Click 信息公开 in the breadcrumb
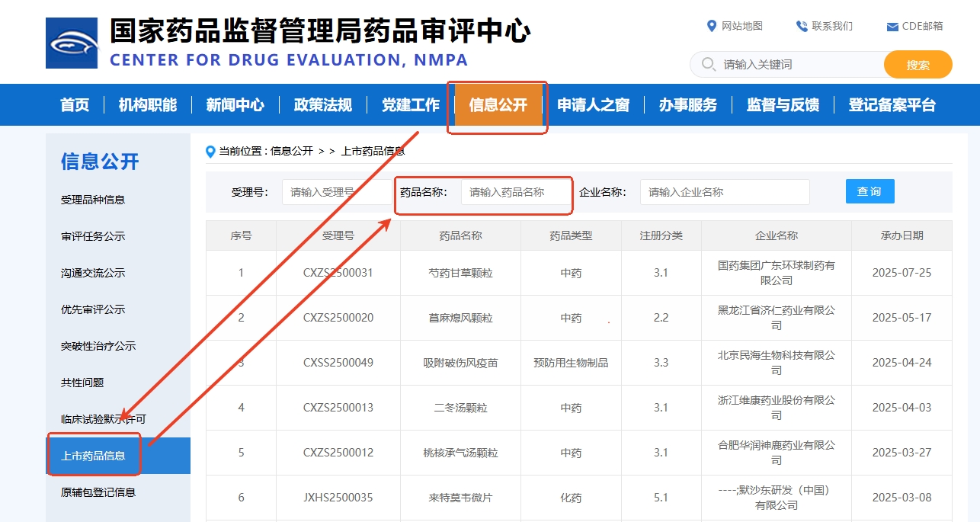Viewport: 980px width, 522px height. pos(292,151)
